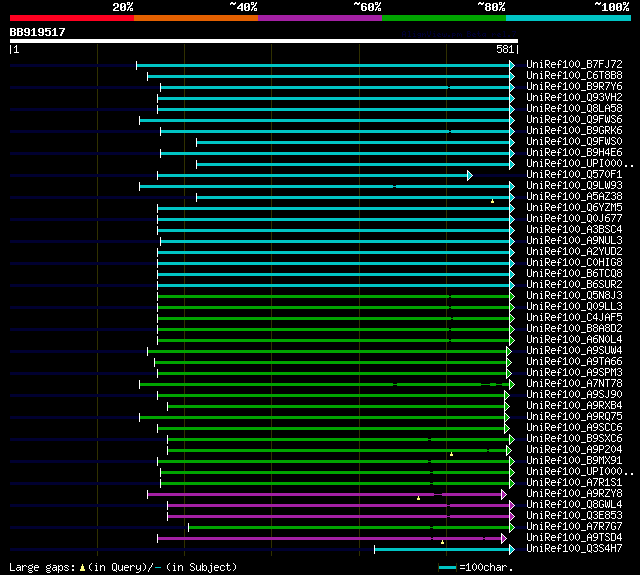Open hit UniRef100_B9H4E6
This screenshot has width=640, height=575.
coord(574,153)
